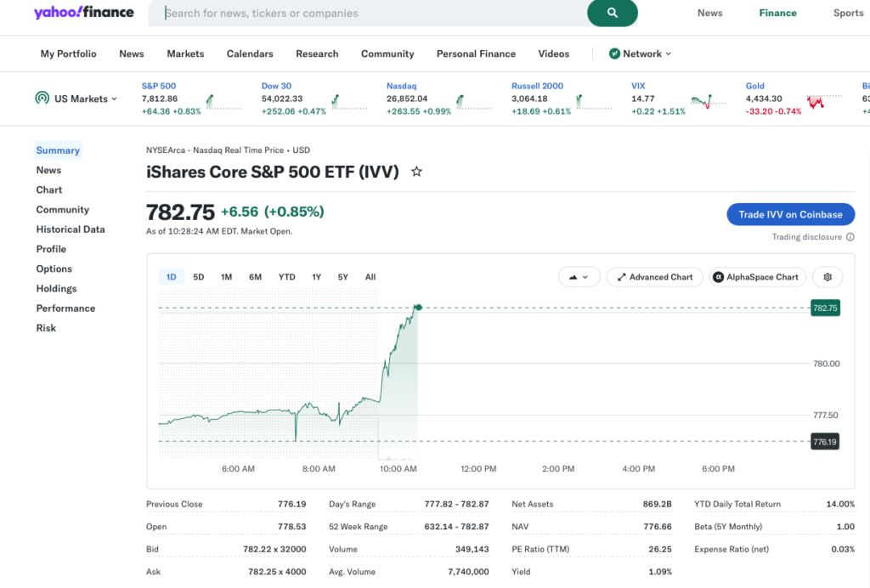Select the 5D chart range
This screenshot has height=588, width=870.
click(x=199, y=277)
